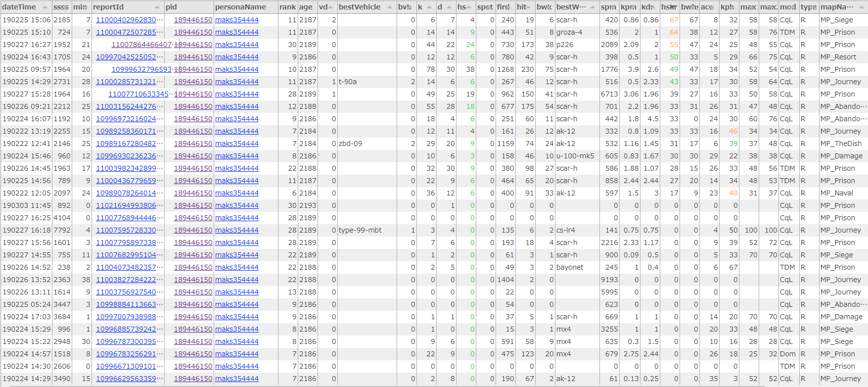
Task: Open report link 11007864466407
Action: (141, 45)
